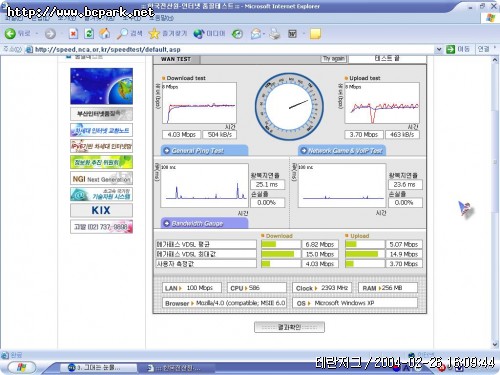Click the IE Back arrow button
500x375 pixels.
(x=10, y=33)
